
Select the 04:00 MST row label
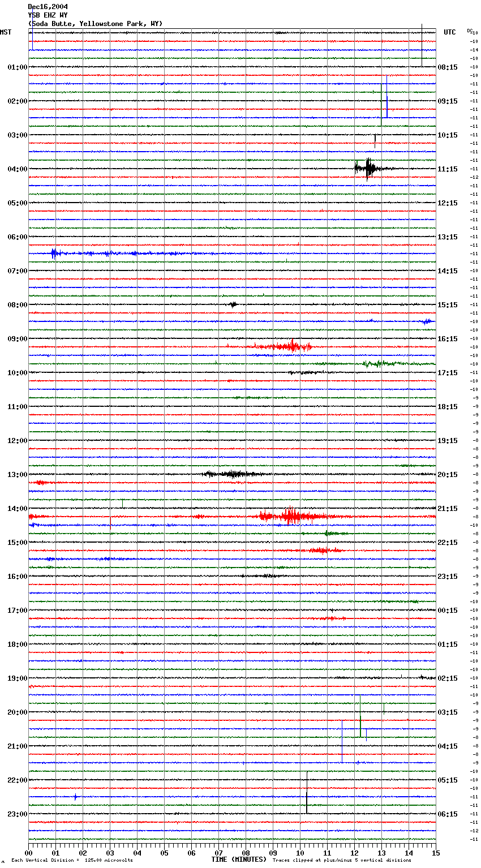point(18,169)
